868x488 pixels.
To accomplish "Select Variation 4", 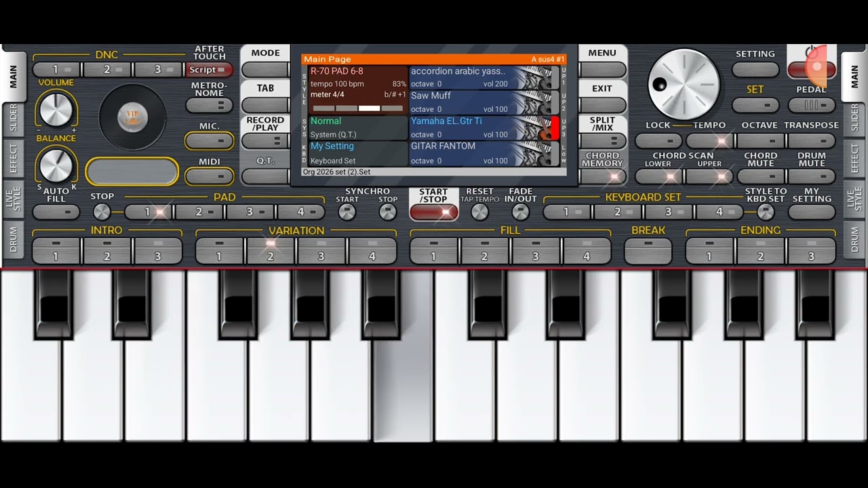I will coord(372,251).
